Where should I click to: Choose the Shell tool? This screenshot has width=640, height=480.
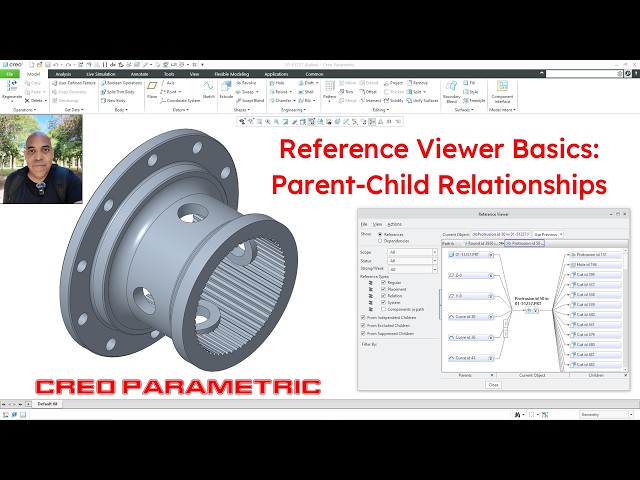(x=306, y=92)
